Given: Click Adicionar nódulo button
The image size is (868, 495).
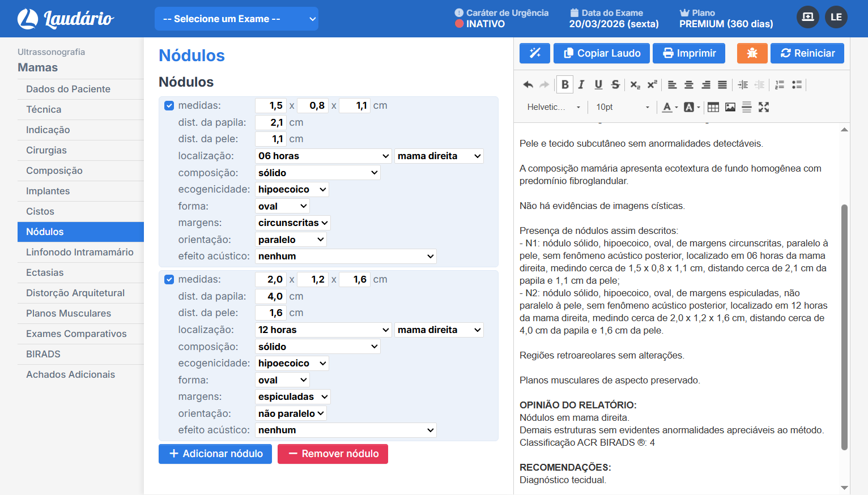Looking at the screenshot, I should 215,454.
